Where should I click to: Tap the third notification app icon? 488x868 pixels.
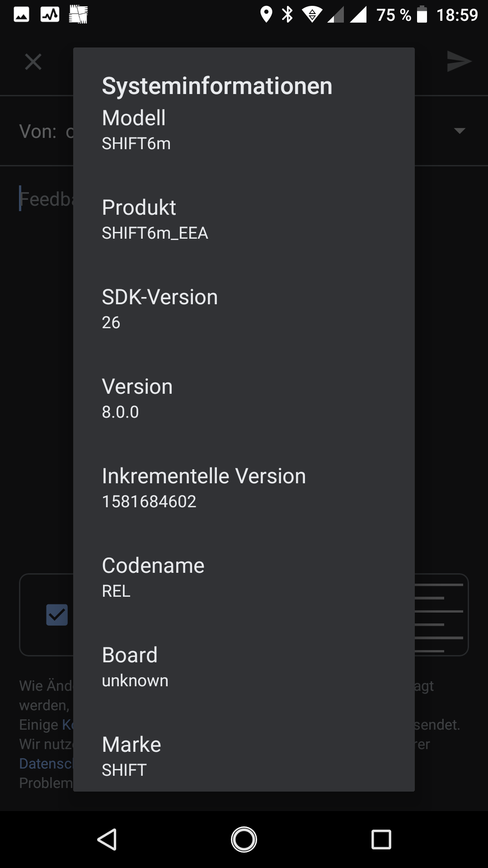(x=78, y=14)
